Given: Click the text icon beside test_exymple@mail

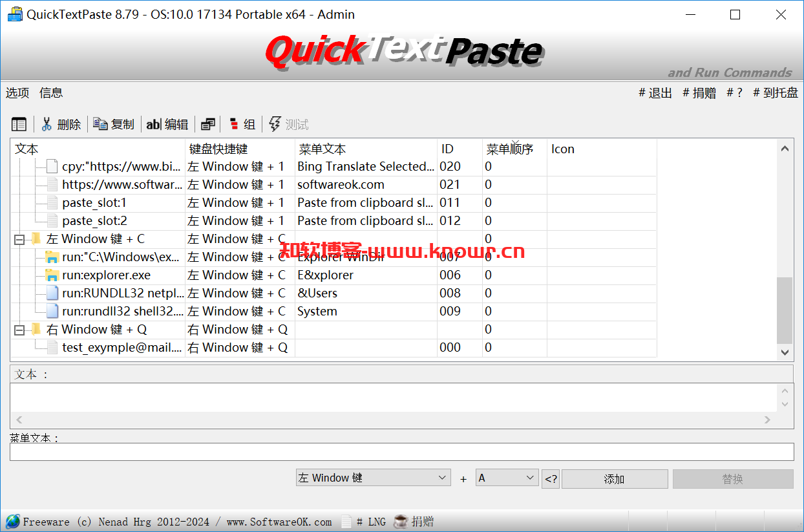Looking at the screenshot, I should click(x=52, y=347).
